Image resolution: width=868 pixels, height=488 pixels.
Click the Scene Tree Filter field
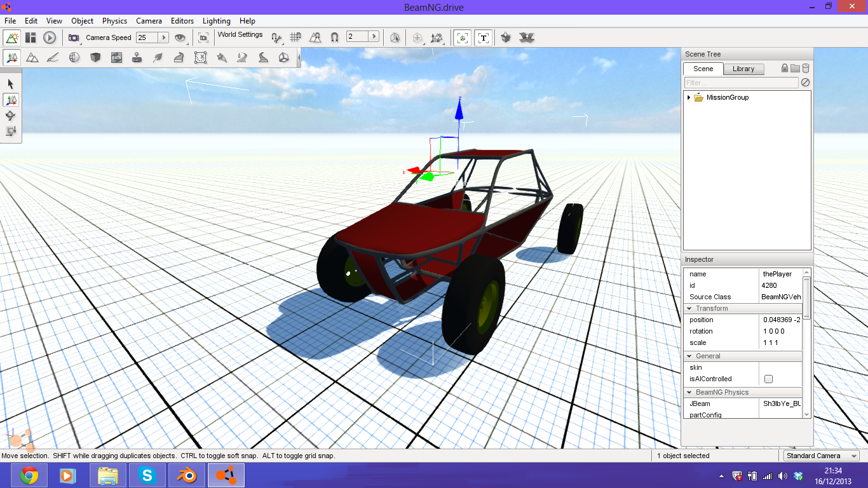742,83
